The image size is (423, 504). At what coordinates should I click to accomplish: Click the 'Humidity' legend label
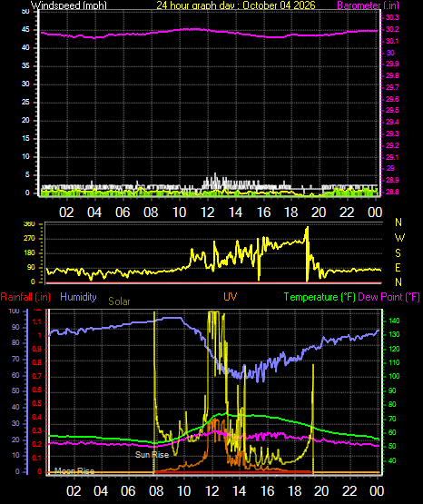tap(78, 297)
